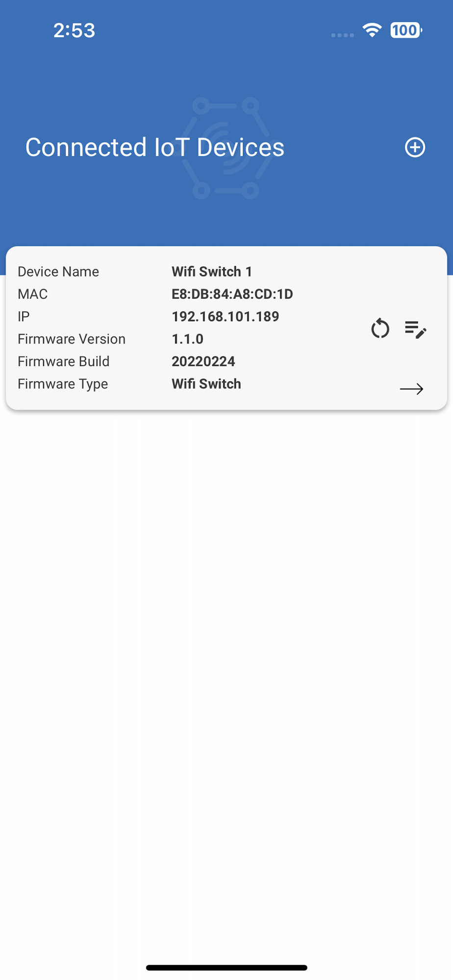Tap the MAC address E8:DB:84:A8:CD:1D
453x980 pixels.
tap(232, 294)
